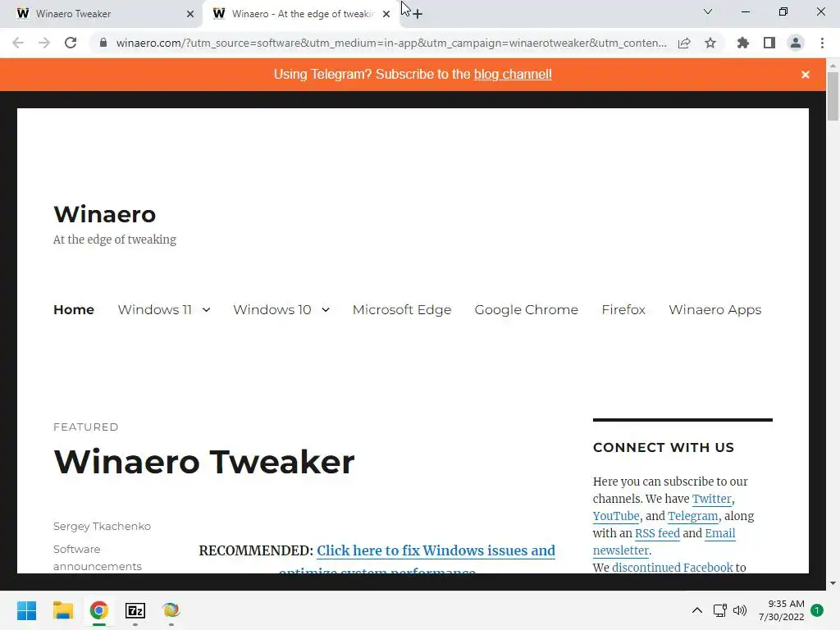Open notification badge in tray
The image size is (840, 630).
pyautogui.click(x=817, y=610)
